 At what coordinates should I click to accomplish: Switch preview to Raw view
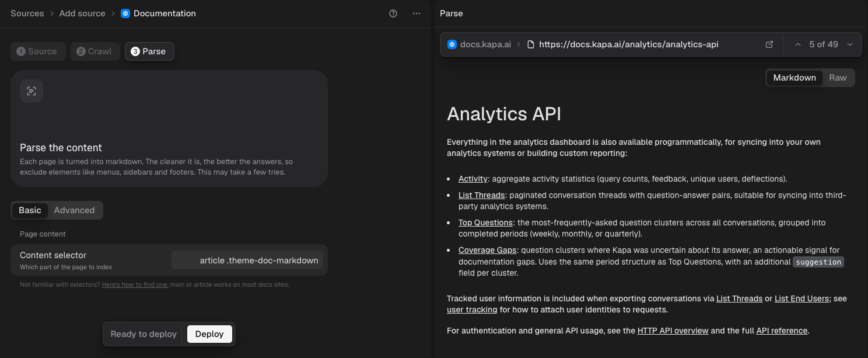(x=838, y=78)
